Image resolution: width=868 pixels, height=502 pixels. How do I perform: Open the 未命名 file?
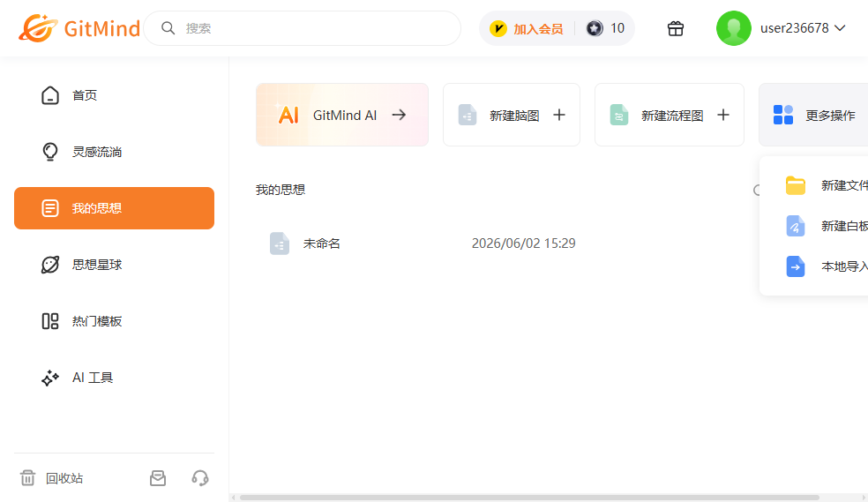[x=322, y=244]
